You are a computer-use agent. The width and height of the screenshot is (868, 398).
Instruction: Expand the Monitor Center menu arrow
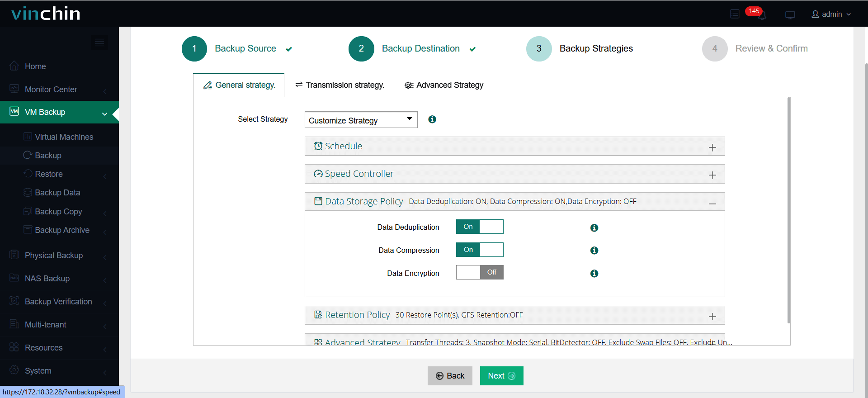tap(104, 91)
